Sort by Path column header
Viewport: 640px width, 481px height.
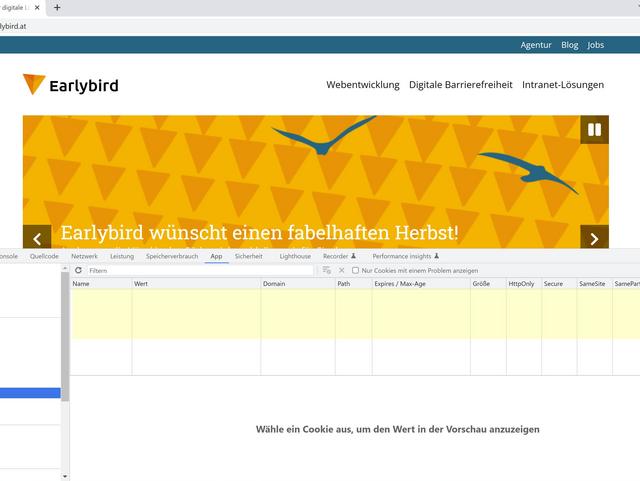coord(353,283)
